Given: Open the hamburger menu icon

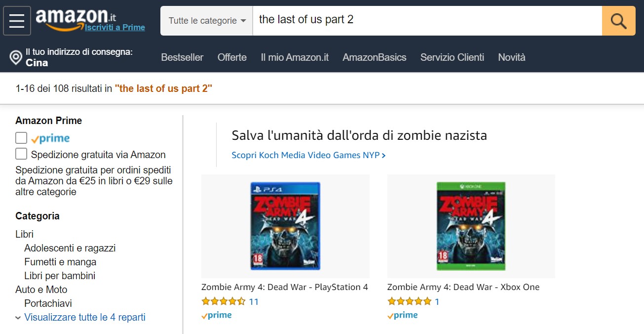Looking at the screenshot, I should click(x=17, y=21).
